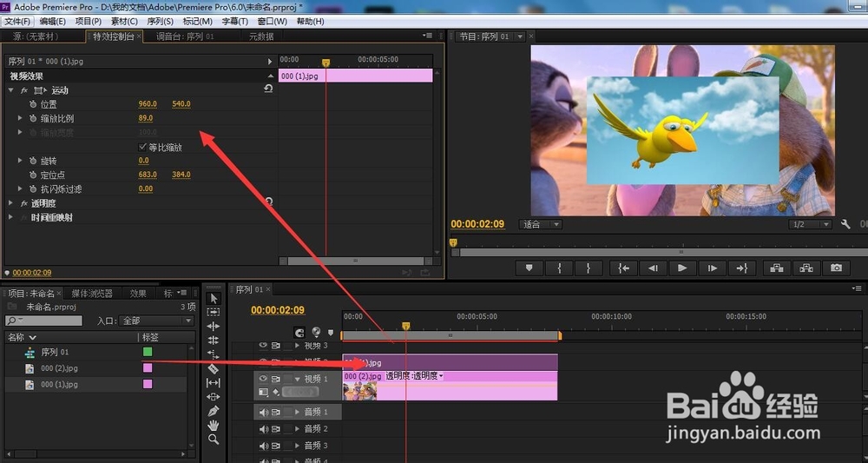Image resolution: width=868 pixels, height=463 pixels.
Task: Select the Rate Stretch tool
Action: click(x=214, y=354)
